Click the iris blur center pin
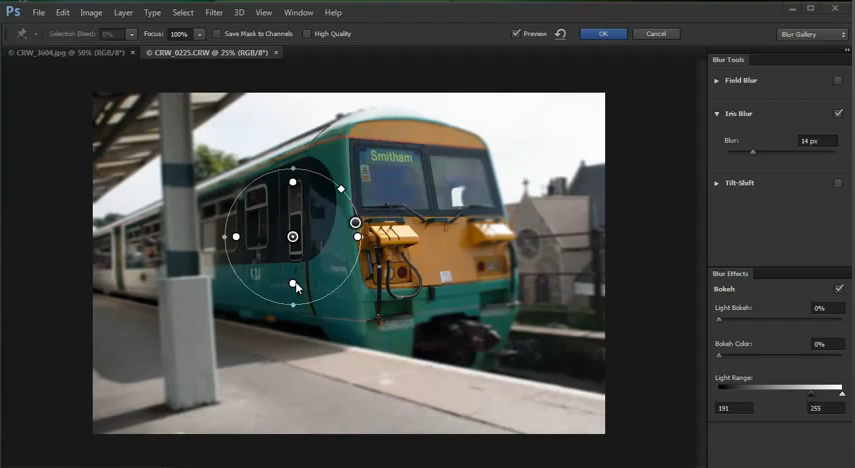The height and width of the screenshot is (468, 855). tap(293, 237)
